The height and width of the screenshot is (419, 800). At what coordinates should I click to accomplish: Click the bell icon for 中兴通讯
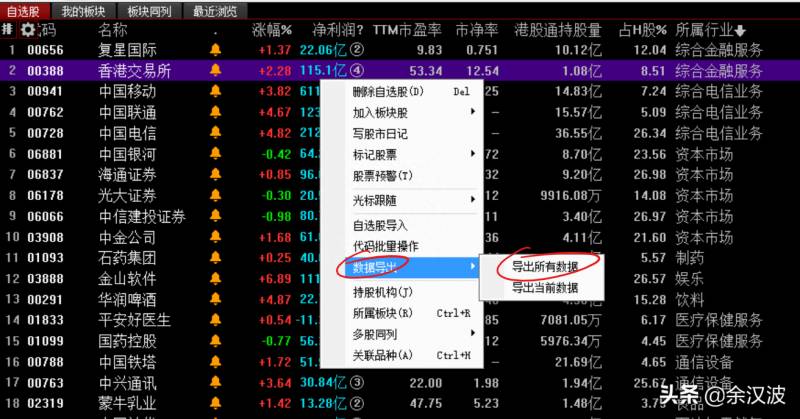coord(215,383)
